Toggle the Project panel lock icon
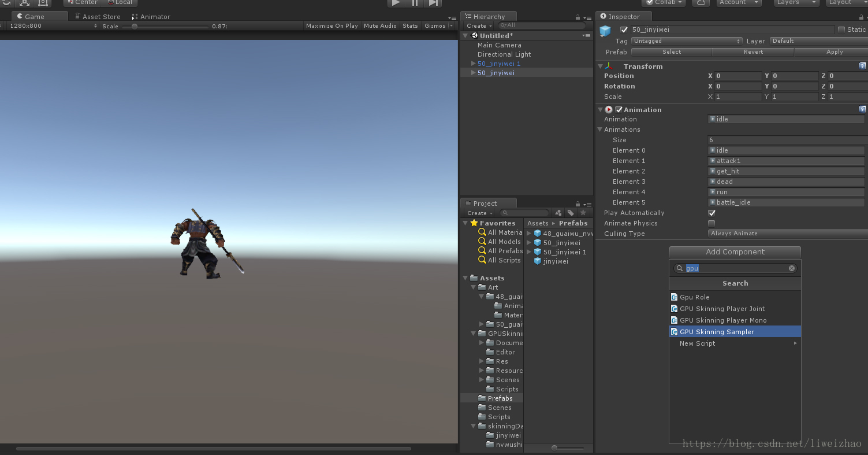The image size is (868, 455). (x=578, y=204)
